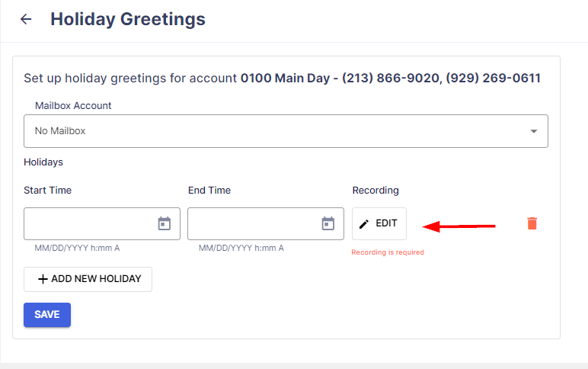
Task: Go back using the left arrow icon
Action: click(26, 19)
